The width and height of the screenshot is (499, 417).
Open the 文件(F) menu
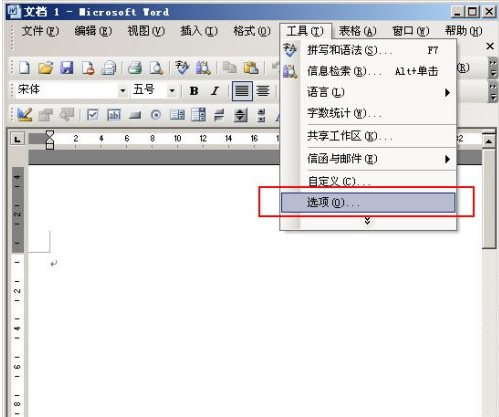[x=40, y=31]
